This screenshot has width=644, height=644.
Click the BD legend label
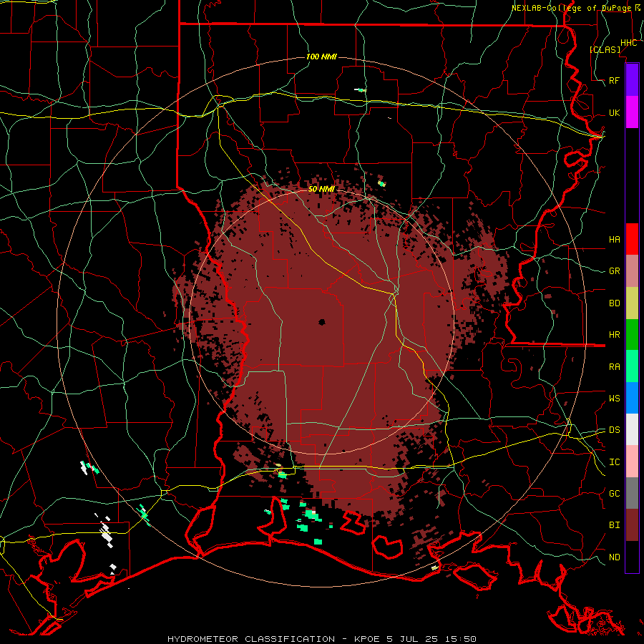point(615,303)
